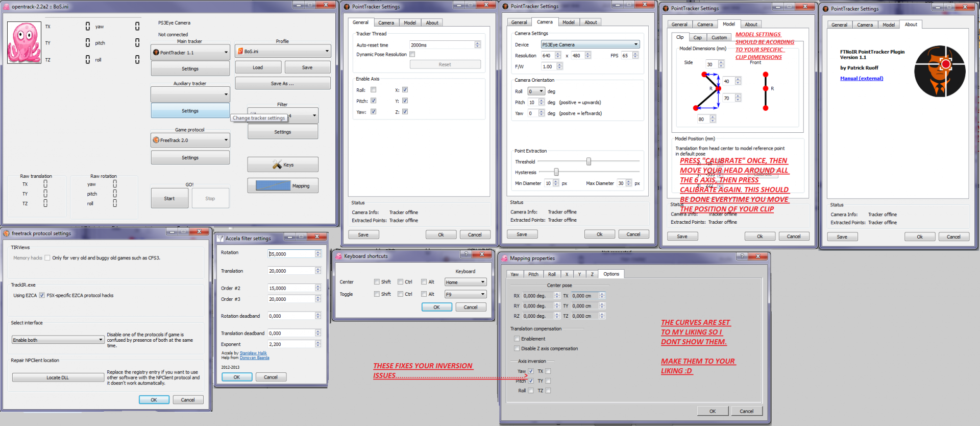Click main tracker Settings button
The height and width of the screenshot is (426, 980).
coord(190,68)
